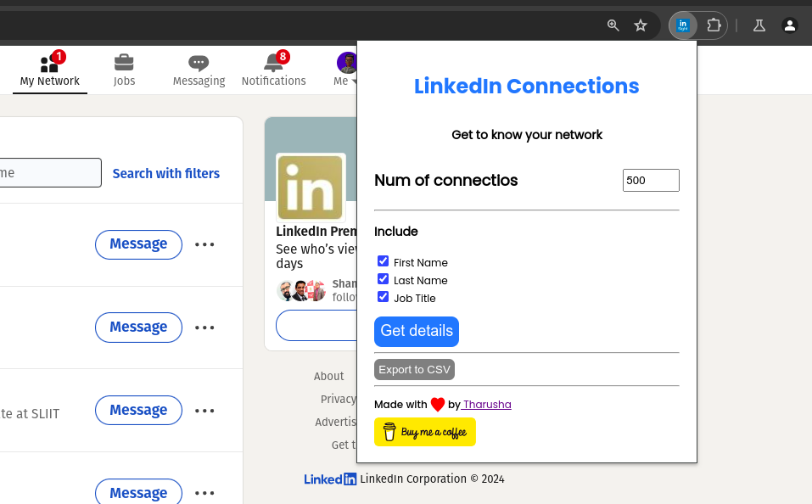
Task: Click the My Network icon
Action: coord(49,64)
